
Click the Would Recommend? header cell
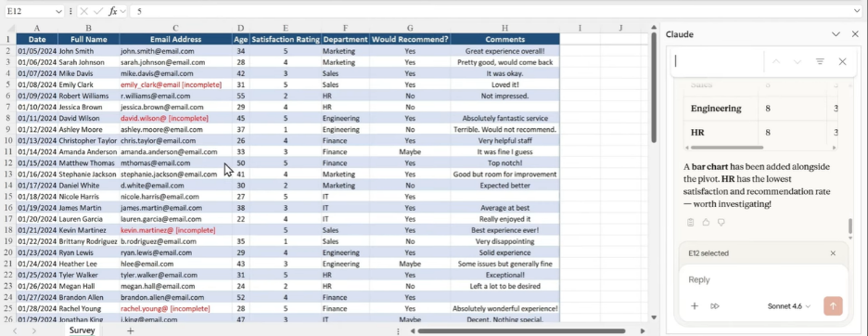[410, 39]
